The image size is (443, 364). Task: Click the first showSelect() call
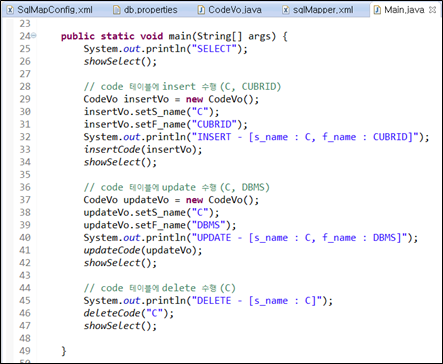[x=120, y=61]
